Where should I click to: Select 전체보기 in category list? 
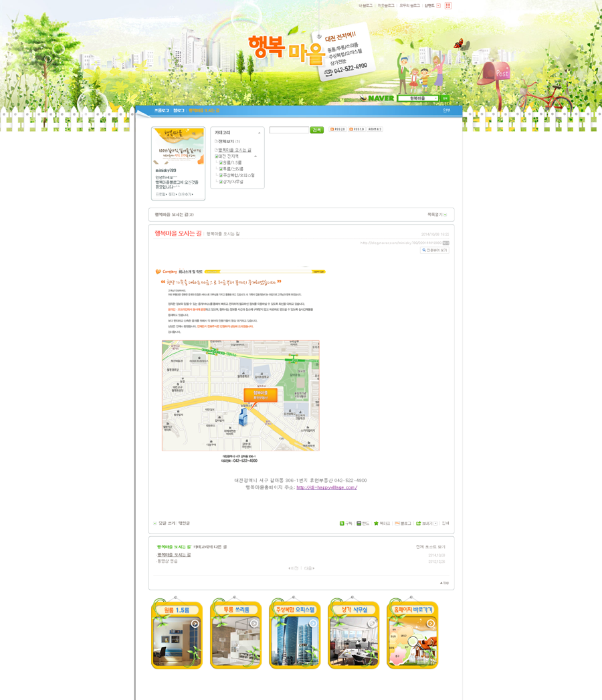coord(226,141)
